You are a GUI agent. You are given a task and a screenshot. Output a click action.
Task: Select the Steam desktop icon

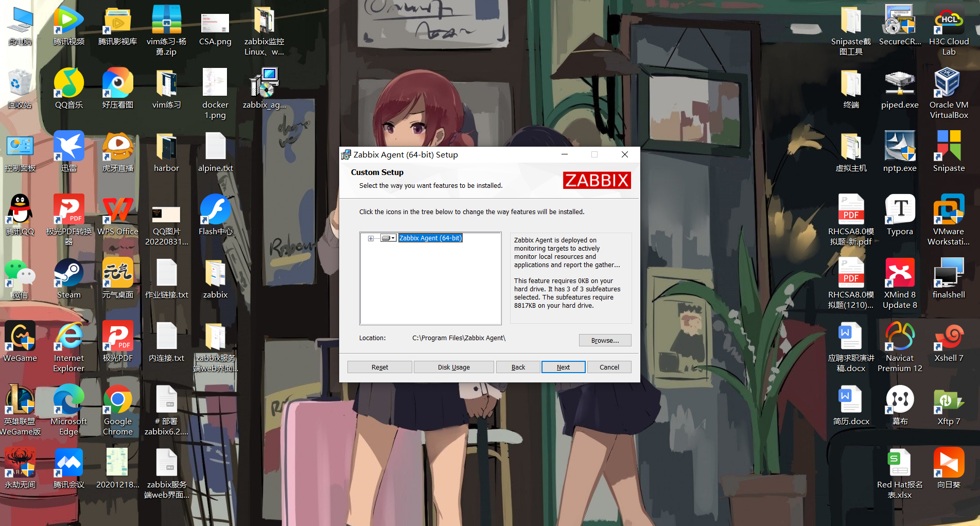(69, 279)
